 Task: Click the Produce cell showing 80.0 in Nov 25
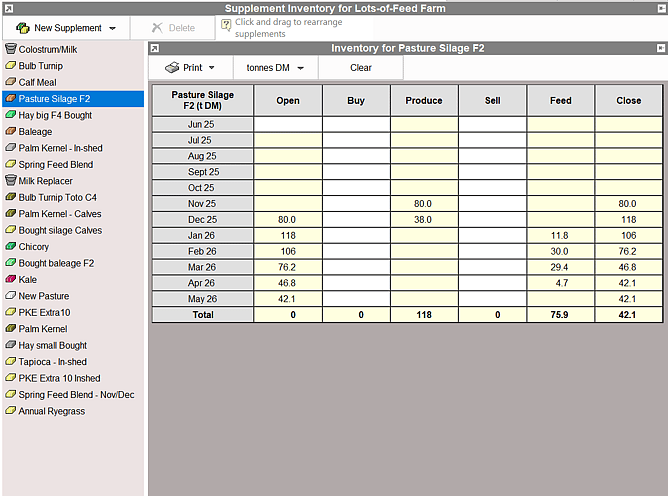424,204
